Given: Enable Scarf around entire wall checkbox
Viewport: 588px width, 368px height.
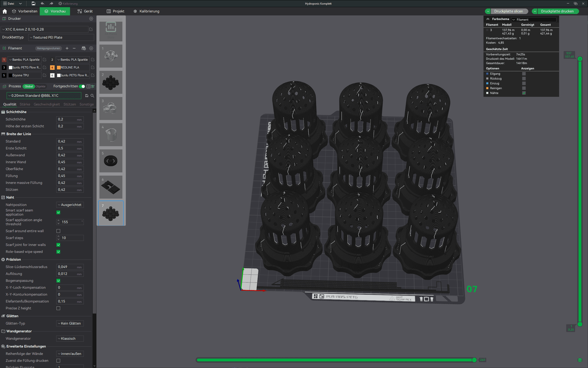Looking at the screenshot, I should click(x=58, y=231).
